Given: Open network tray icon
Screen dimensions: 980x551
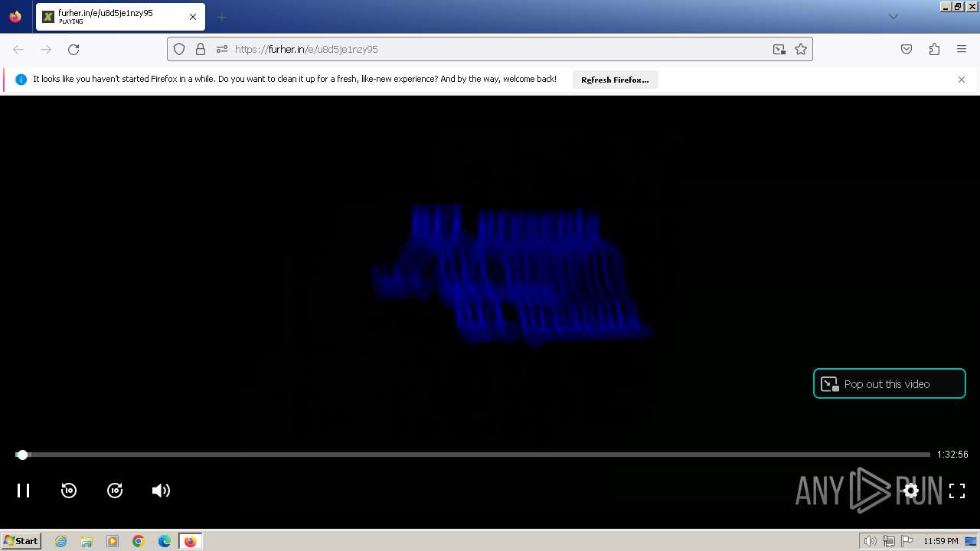Looking at the screenshot, I should [889, 541].
